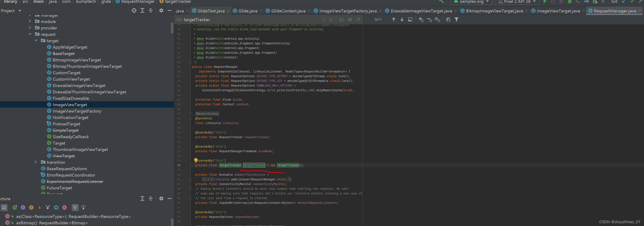Screen dimensions: 644x226
Task: Open Structure panel settings gear
Action: pyautogui.click(x=161, y=198)
